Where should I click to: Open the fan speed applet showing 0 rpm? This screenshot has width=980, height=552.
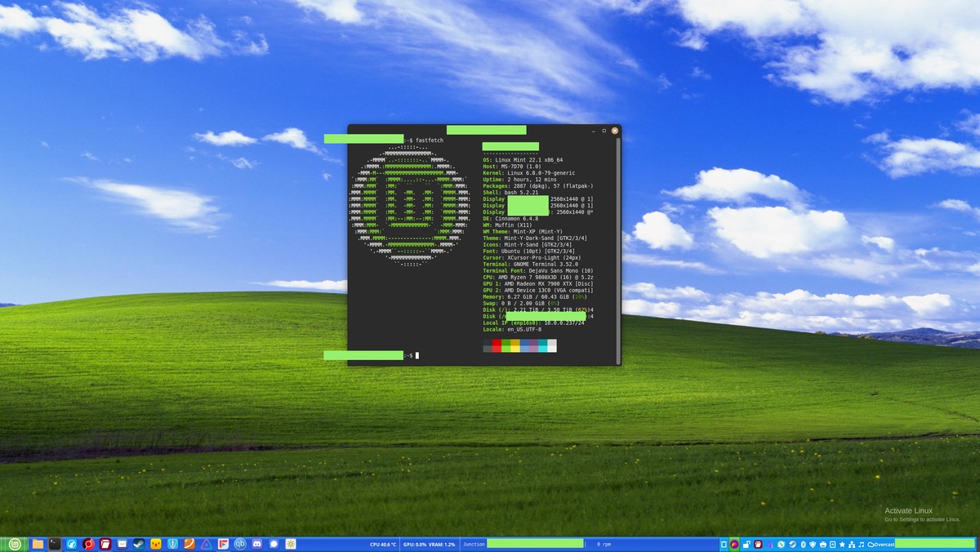tap(604, 544)
